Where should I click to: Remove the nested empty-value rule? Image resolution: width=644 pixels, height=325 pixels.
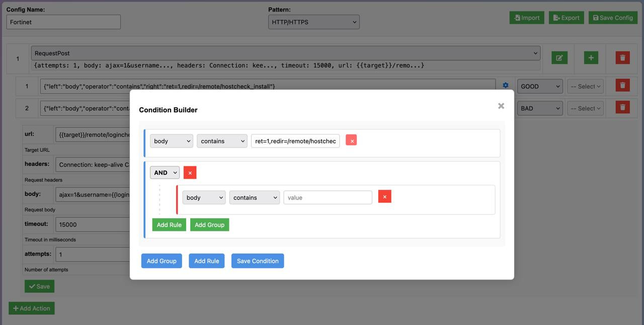pyautogui.click(x=384, y=197)
